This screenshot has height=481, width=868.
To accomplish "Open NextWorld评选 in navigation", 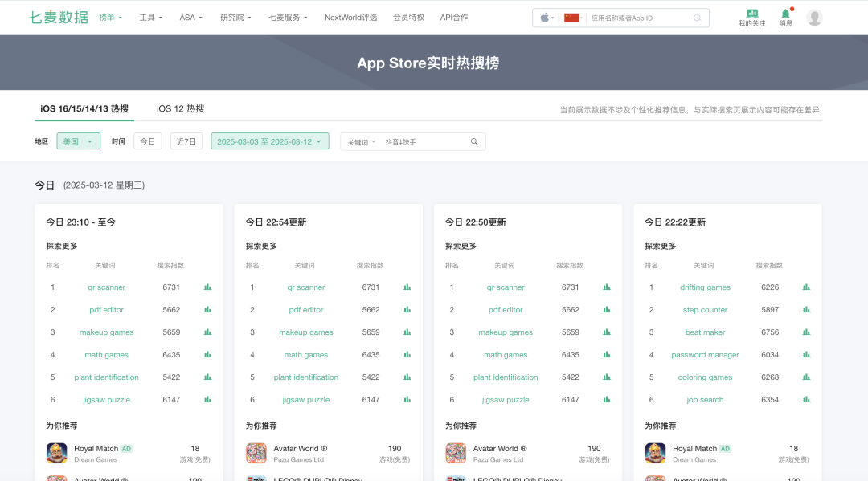I will point(350,18).
